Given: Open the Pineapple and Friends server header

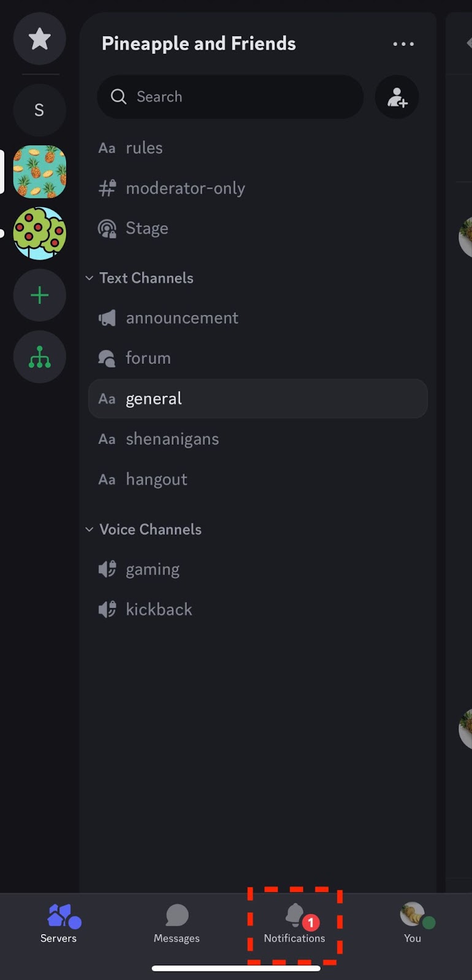Looking at the screenshot, I should pyautogui.click(x=199, y=44).
